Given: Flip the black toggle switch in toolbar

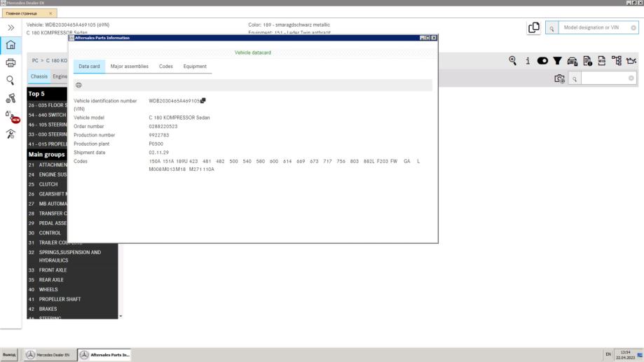Looking at the screenshot, I should [x=542, y=61].
